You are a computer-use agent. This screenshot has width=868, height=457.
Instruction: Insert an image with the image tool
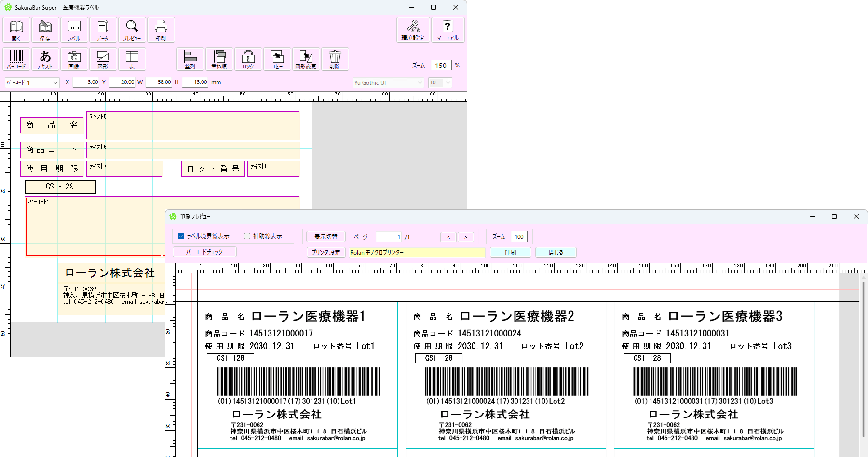tap(74, 59)
